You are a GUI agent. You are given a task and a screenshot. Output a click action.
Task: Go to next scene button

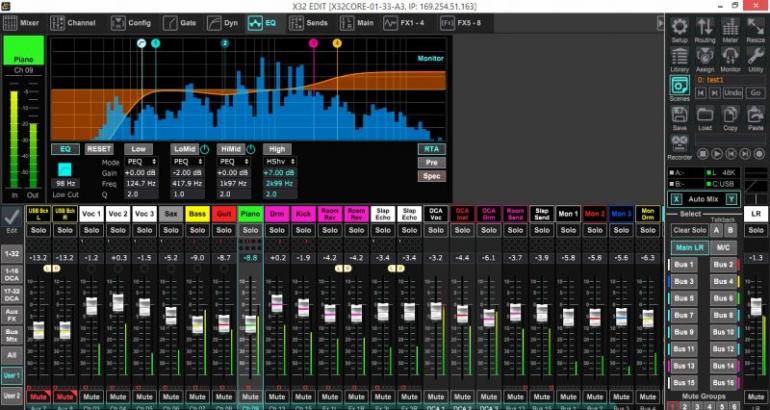[x=715, y=92]
